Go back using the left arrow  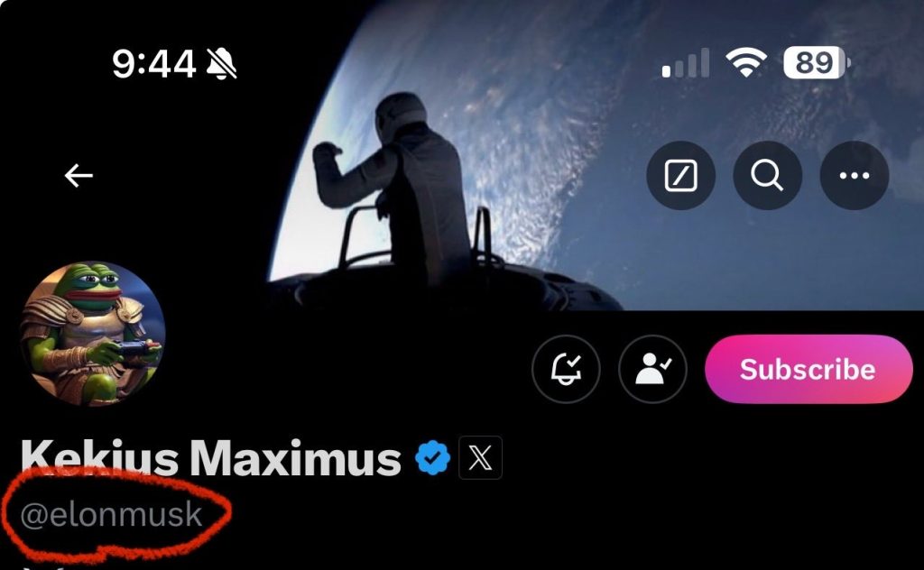click(x=79, y=176)
